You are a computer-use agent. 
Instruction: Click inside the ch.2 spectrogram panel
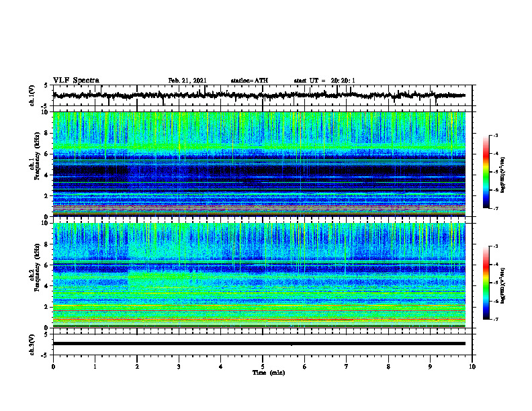[259, 275]
